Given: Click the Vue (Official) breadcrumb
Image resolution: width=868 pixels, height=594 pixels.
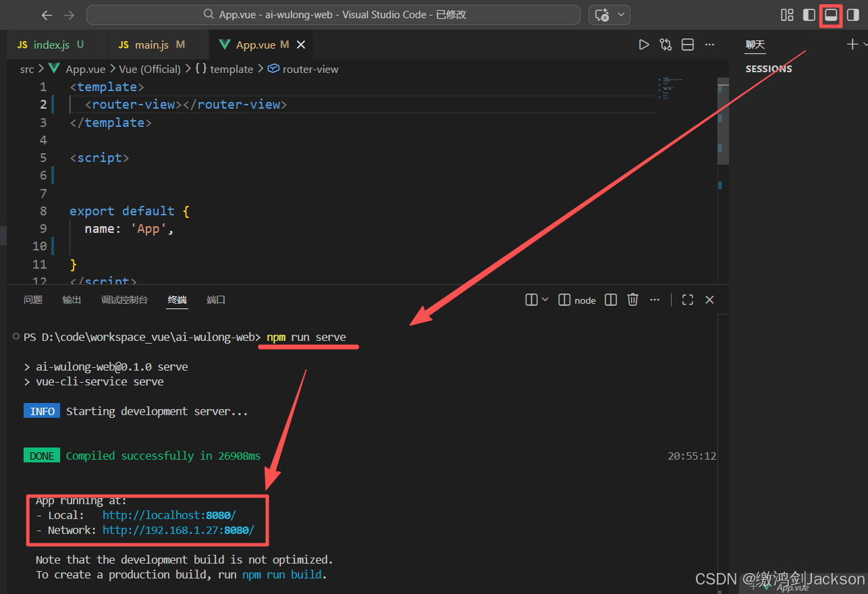Looking at the screenshot, I should pyautogui.click(x=150, y=69).
